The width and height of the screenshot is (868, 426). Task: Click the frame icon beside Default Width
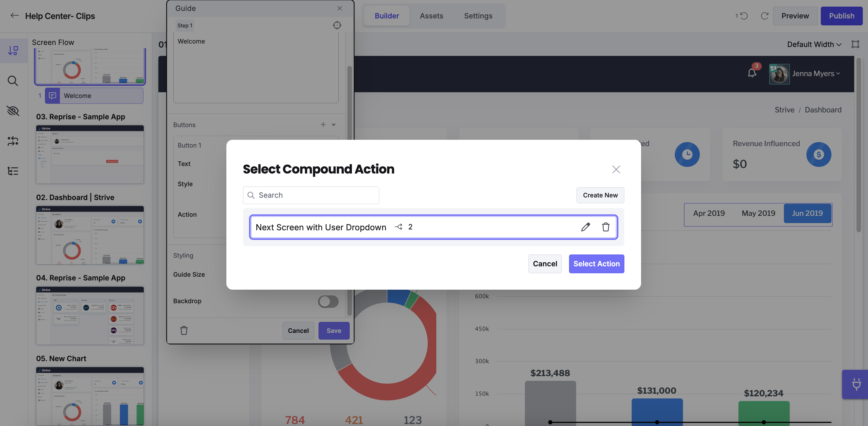(855, 44)
